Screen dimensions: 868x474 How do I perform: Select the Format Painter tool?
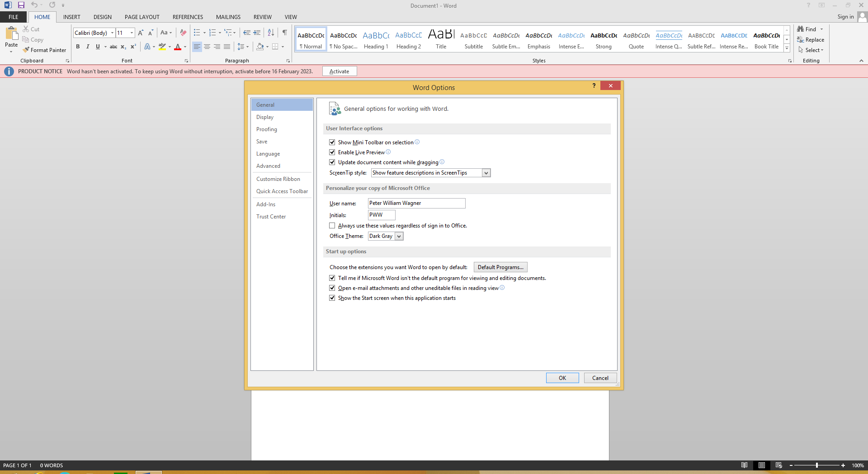[44, 50]
